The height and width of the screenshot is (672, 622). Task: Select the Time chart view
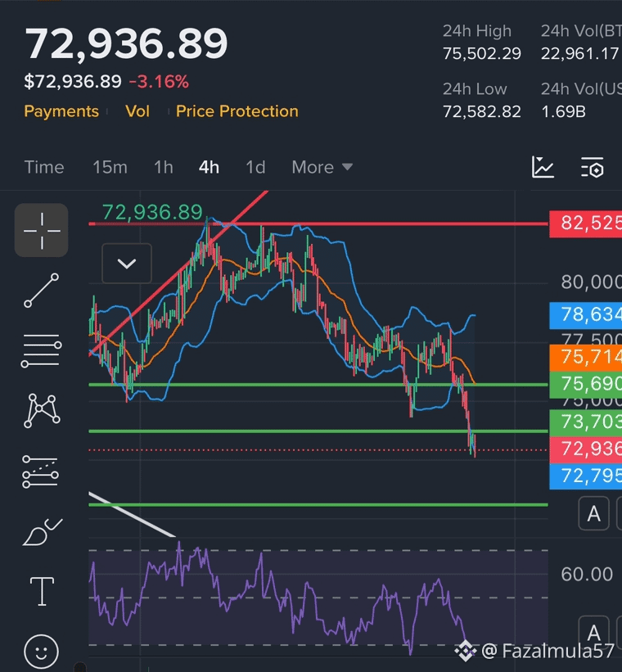[x=44, y=167]
